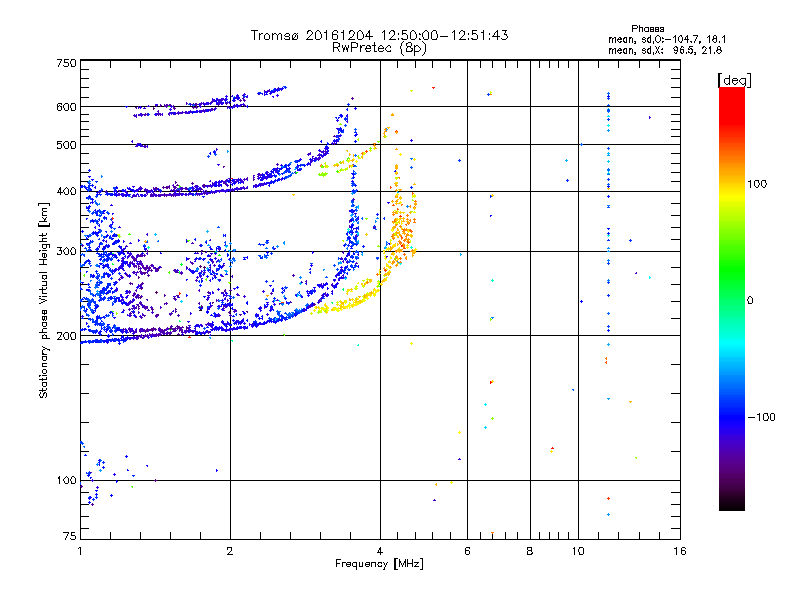Click the x-axis tick label '8'
The image size is (800, 600).
[x=530, y=551]
